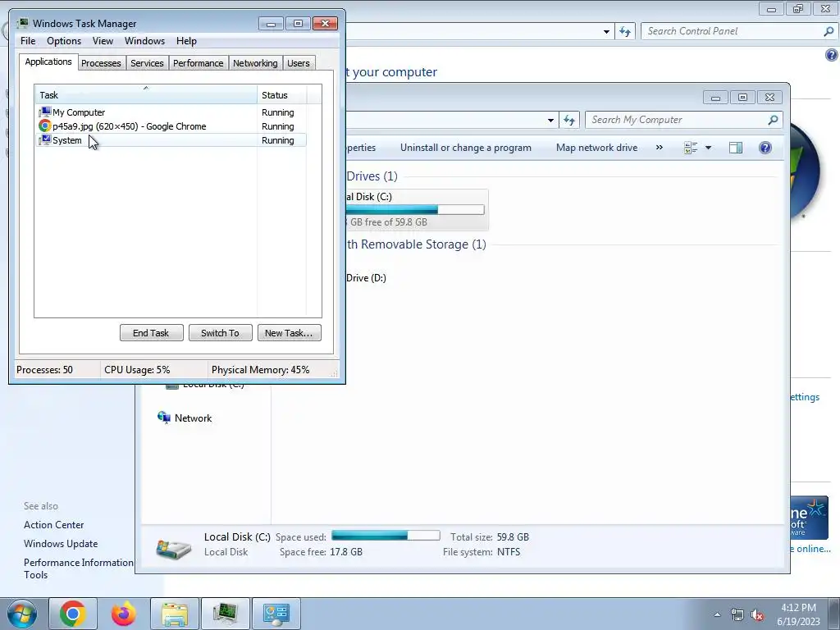
Task: Click the End Task button
Action: click(x=151, y=333)
